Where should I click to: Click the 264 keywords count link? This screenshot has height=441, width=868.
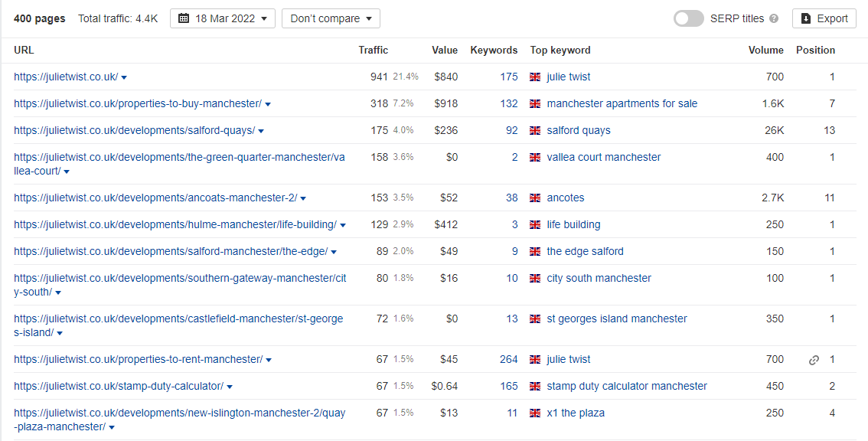tap(509, 360)
